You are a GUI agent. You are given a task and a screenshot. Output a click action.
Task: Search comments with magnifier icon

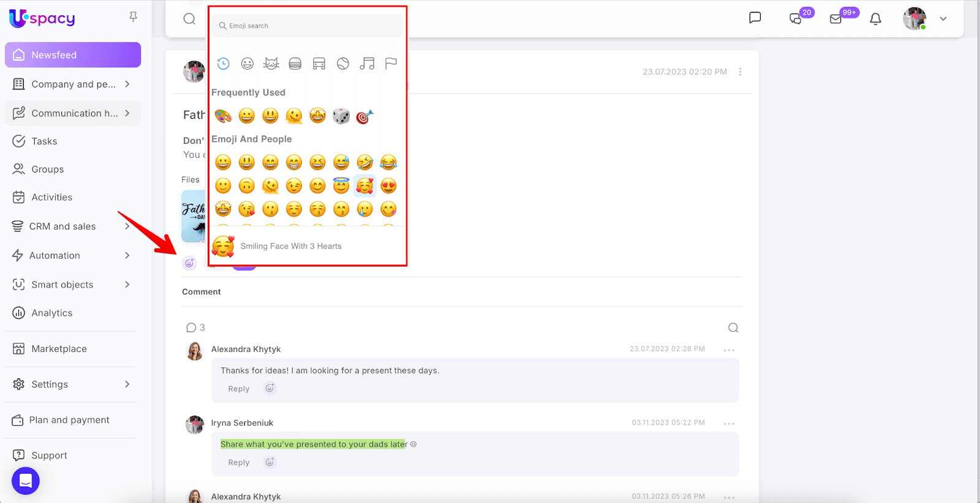click(733, 328)
